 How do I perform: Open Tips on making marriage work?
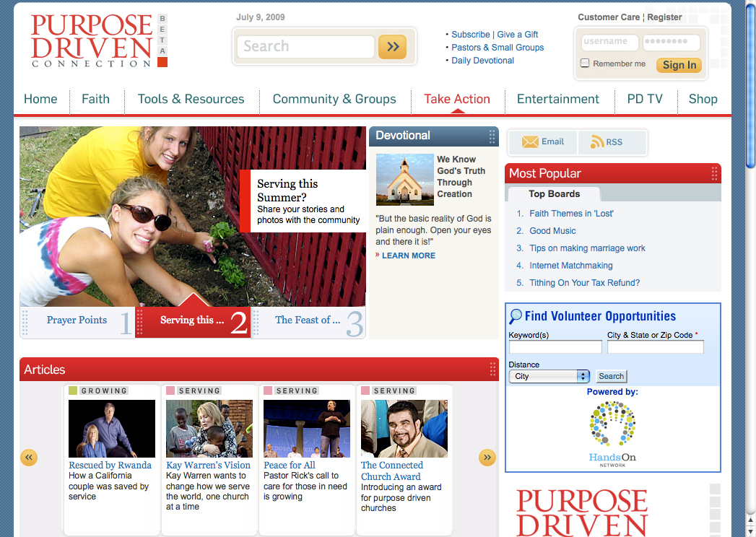587,248
